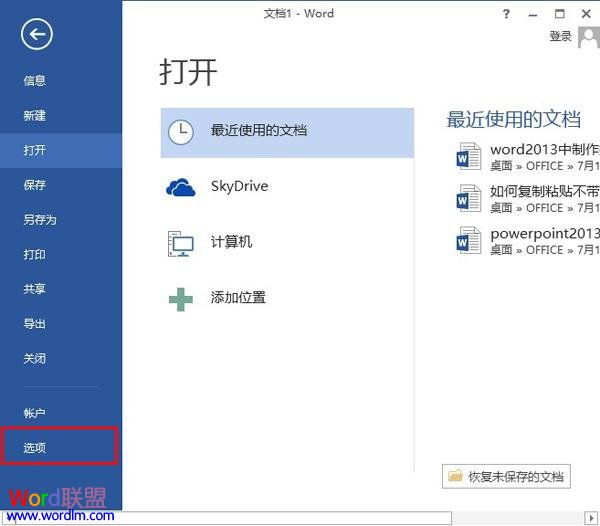Select the 添加位置 label
This screenshot has height=526, width=600.
point(238,297)
